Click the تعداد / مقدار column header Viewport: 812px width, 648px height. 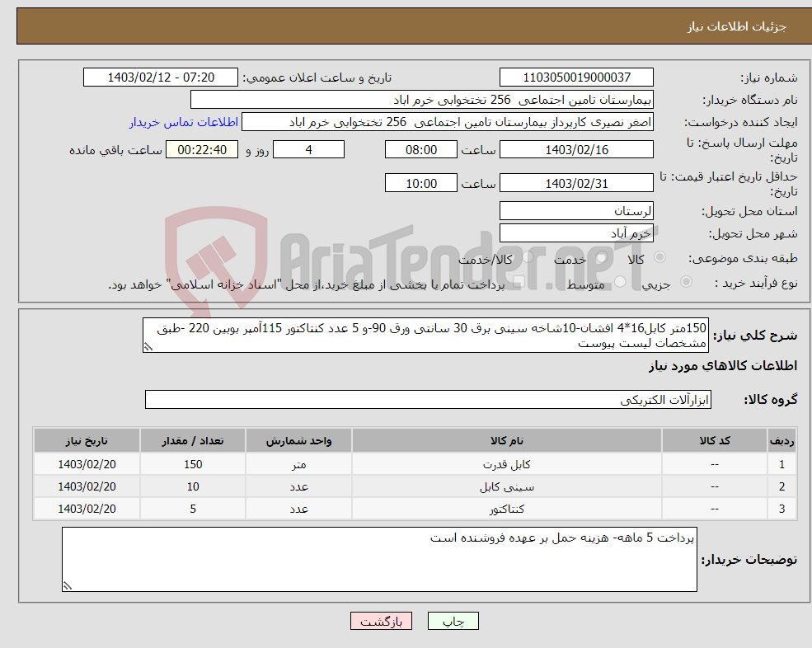[193, 441]
